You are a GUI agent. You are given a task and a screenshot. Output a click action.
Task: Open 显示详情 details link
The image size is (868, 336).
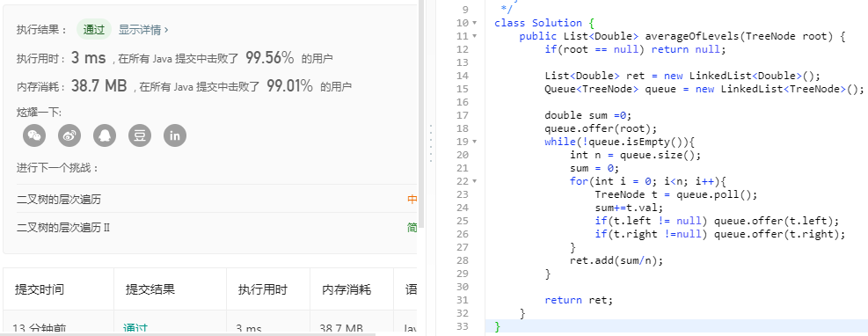coord(143,30)
